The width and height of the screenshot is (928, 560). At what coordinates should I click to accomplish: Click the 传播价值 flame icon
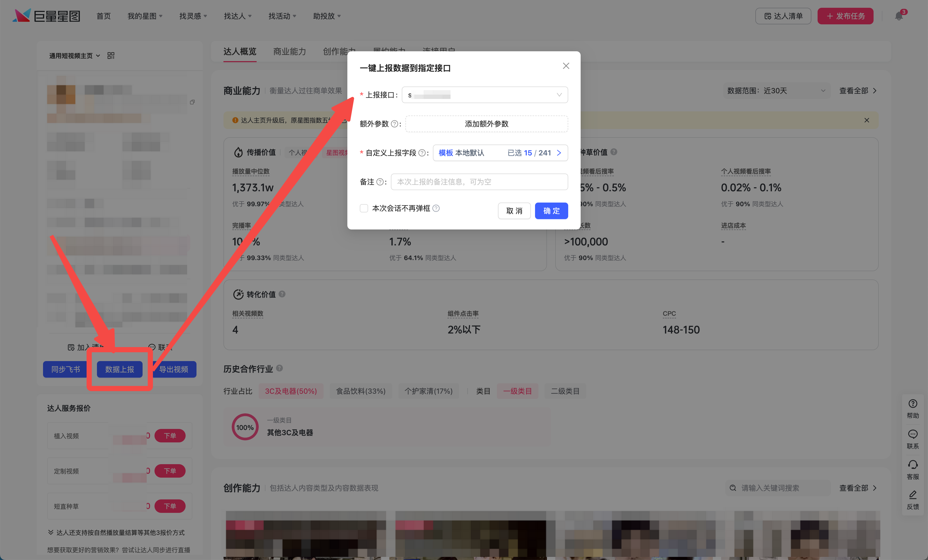(238, 152)
